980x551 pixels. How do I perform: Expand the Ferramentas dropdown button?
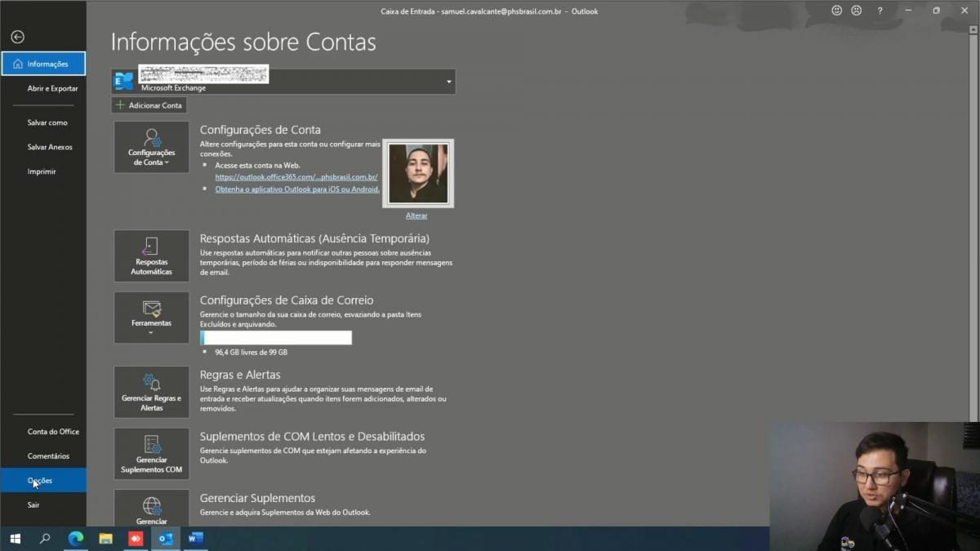pos(151,318)
